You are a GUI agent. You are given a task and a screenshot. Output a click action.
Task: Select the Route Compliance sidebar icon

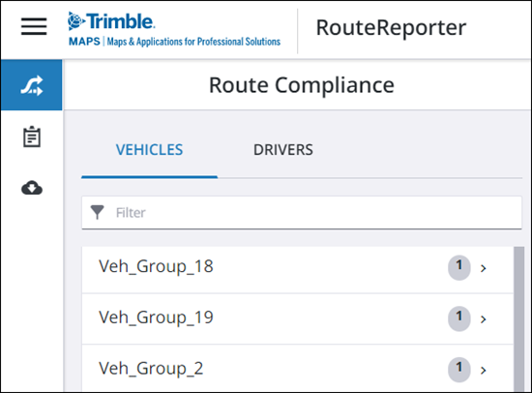(x=32, y=85)
